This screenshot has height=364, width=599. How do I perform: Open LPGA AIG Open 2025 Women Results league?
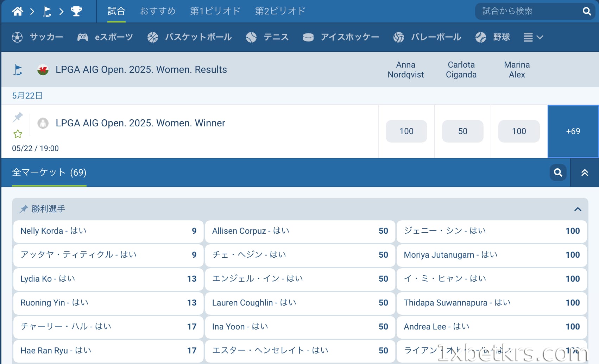(141, 70)
